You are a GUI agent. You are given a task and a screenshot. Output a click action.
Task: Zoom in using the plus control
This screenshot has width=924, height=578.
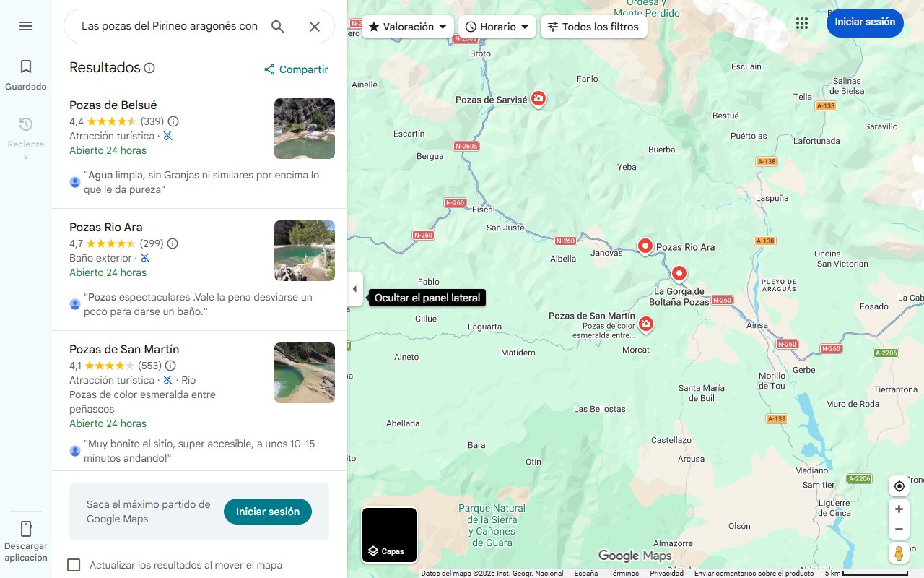899,509
